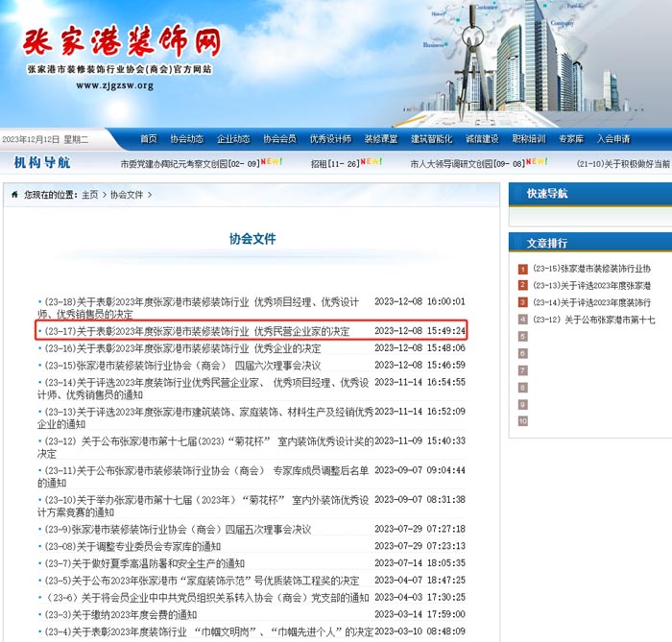Click the rank 2 badge in 文章排行
672x642 pixels.
[523, 286]
